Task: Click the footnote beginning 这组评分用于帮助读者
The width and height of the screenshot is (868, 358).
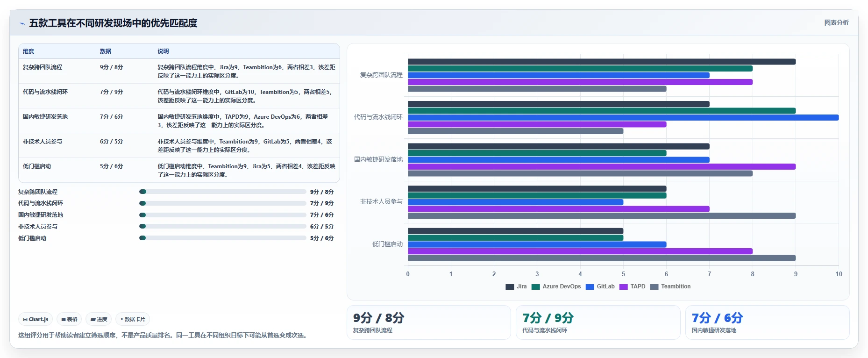Action: 164,335
